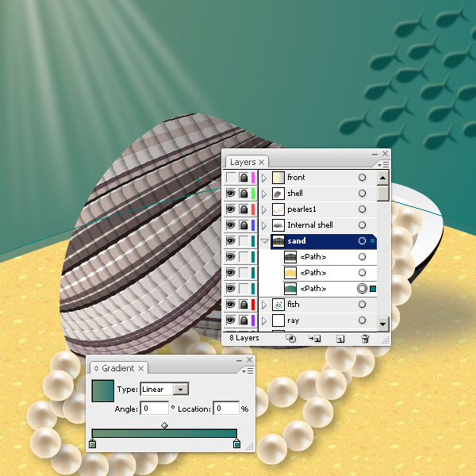Click the Layers panel scroll up arrow
This screenshot has width=476, height=476.
(383, 178)
